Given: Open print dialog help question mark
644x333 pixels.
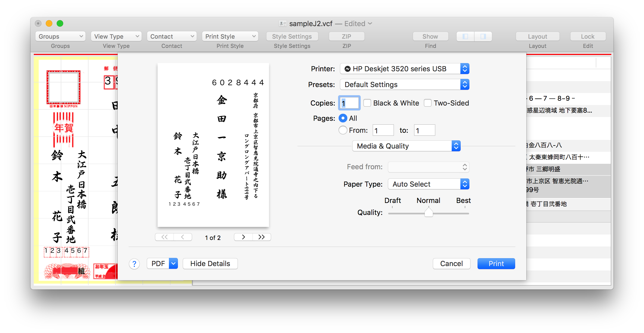Looking at the screenshot, I should [134, 264].
